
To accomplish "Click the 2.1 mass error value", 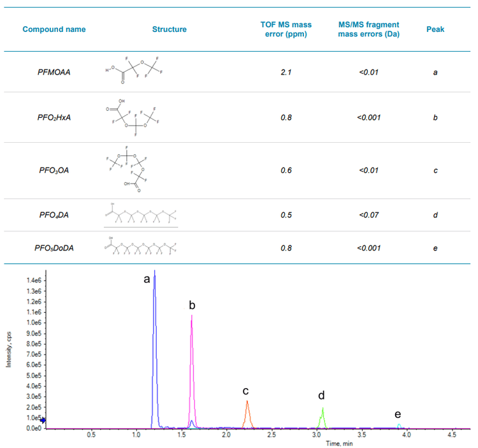I will [x=286, y=72].
